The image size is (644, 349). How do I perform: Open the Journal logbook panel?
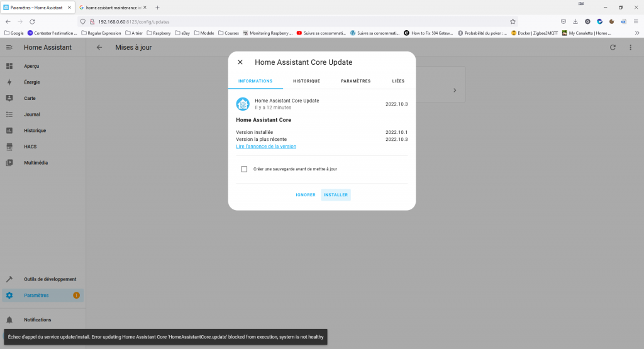tap(43, 114)
